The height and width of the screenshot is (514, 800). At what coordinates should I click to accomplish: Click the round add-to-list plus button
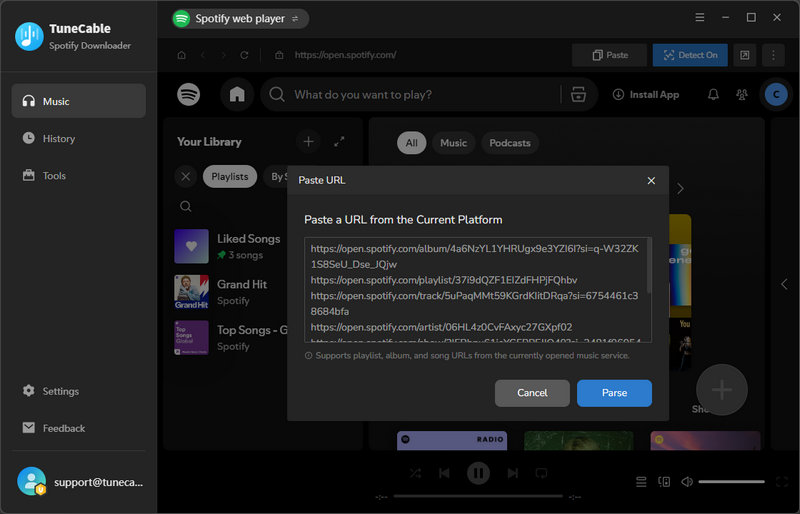coord(722,389)
